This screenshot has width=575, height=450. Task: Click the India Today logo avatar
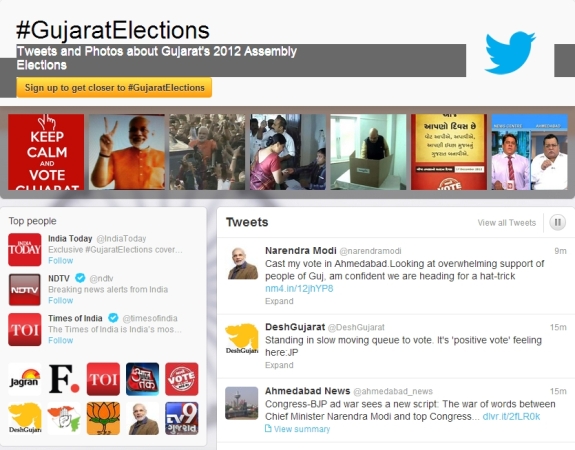pos(25,249)
